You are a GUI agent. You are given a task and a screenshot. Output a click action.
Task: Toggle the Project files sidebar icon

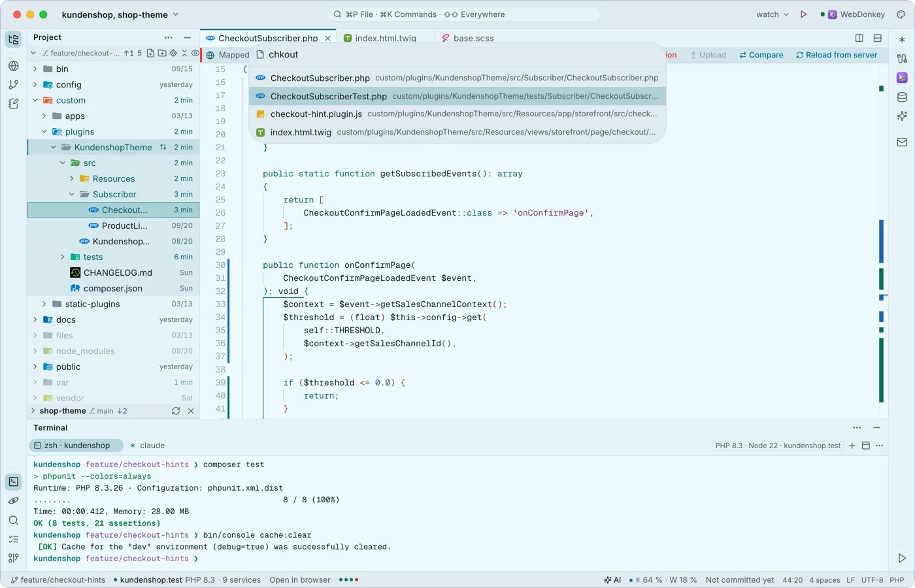(14, 39)
